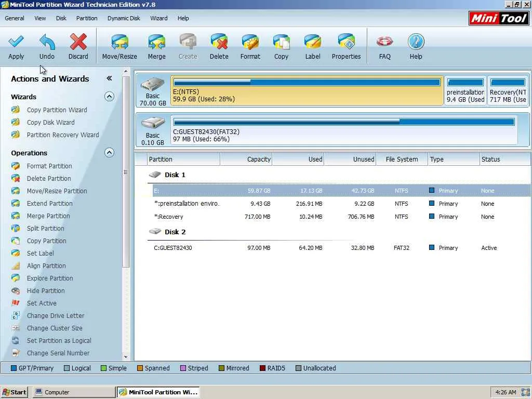532x399 pixels.
Task: Launch Copy Partition Wizard
Action: point(57,110)
